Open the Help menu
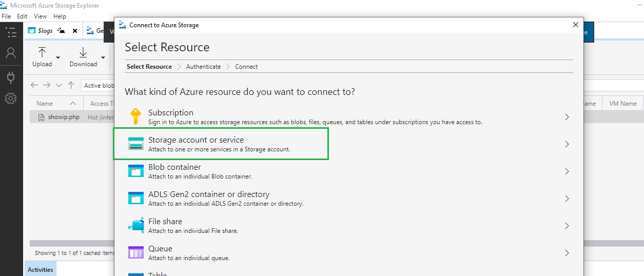The width and height of the screenshot is (644, 276). point(60,16)
